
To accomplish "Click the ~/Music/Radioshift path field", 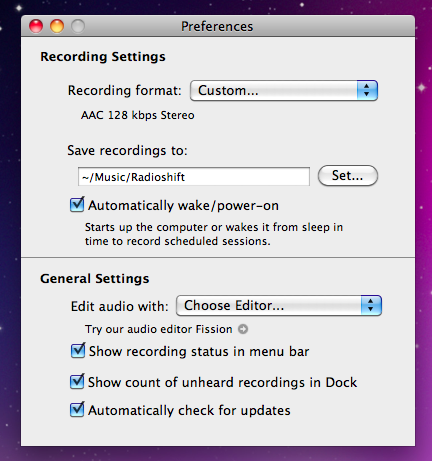I will (194, 177).
